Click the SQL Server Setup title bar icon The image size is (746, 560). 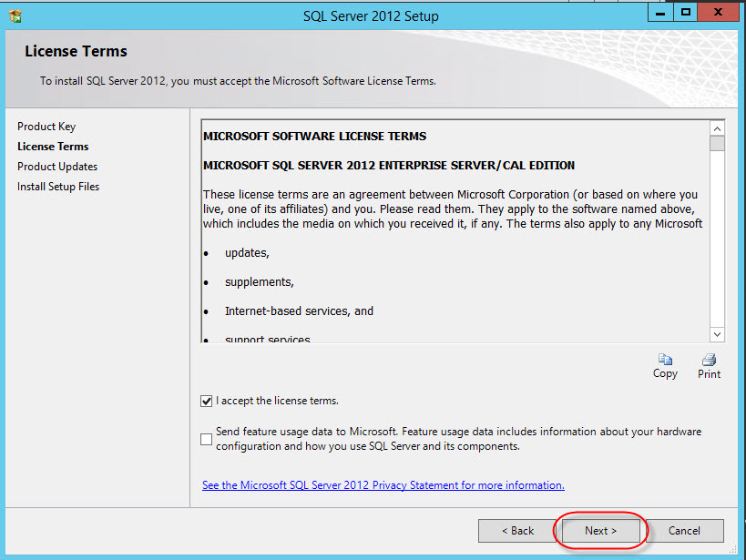coord(15,15)
